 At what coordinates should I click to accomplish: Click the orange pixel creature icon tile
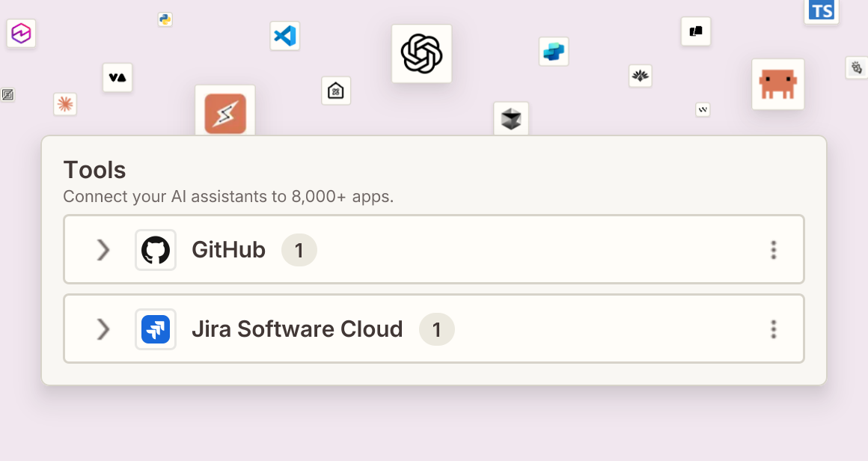coord(777,84)
